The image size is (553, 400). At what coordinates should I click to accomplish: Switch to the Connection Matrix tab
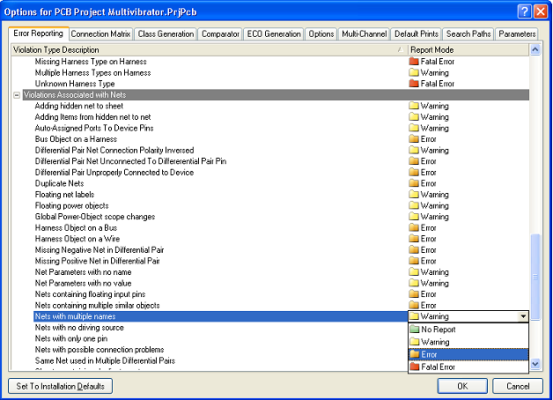pos(101,34)
